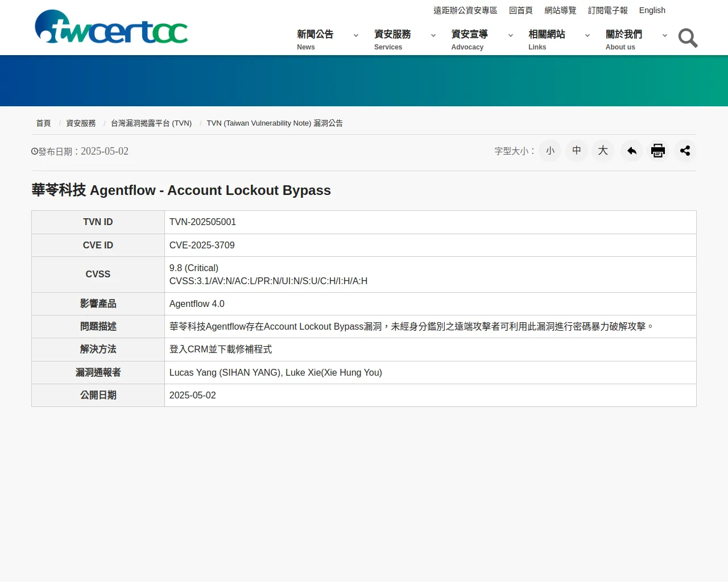Open the search magnifier icon

pos(688,38)
